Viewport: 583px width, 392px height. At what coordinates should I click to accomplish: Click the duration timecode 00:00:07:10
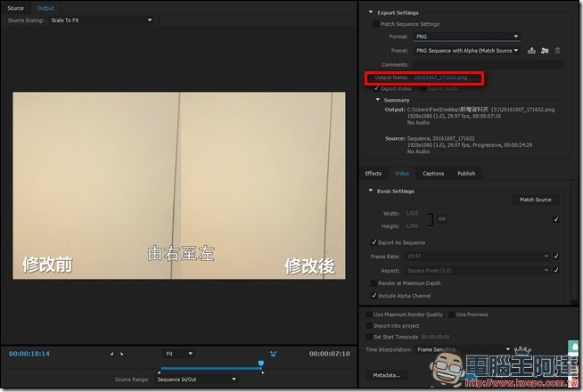(x=330, y=354)
